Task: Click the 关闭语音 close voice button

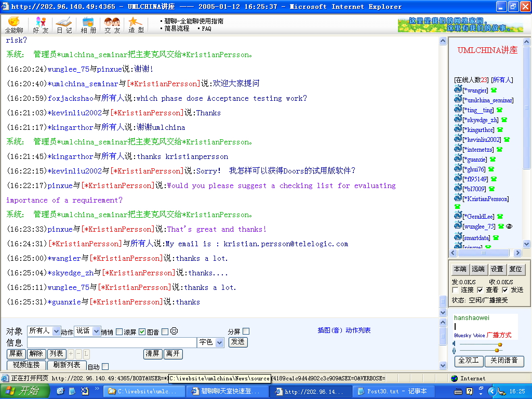Action: [x=504, y=361]
